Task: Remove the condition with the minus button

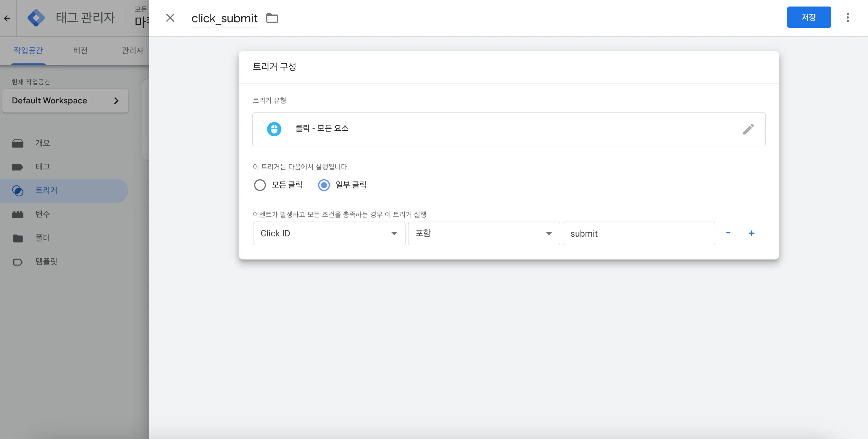Action: [x=728, y=233]
